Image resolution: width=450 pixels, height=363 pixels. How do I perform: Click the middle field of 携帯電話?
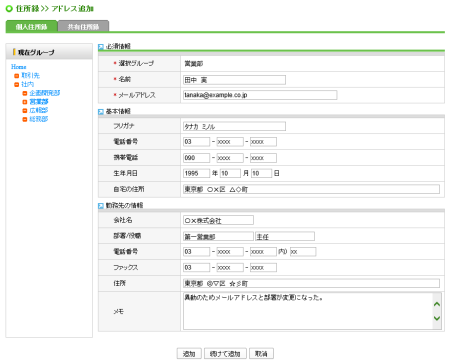click(230, 158)
